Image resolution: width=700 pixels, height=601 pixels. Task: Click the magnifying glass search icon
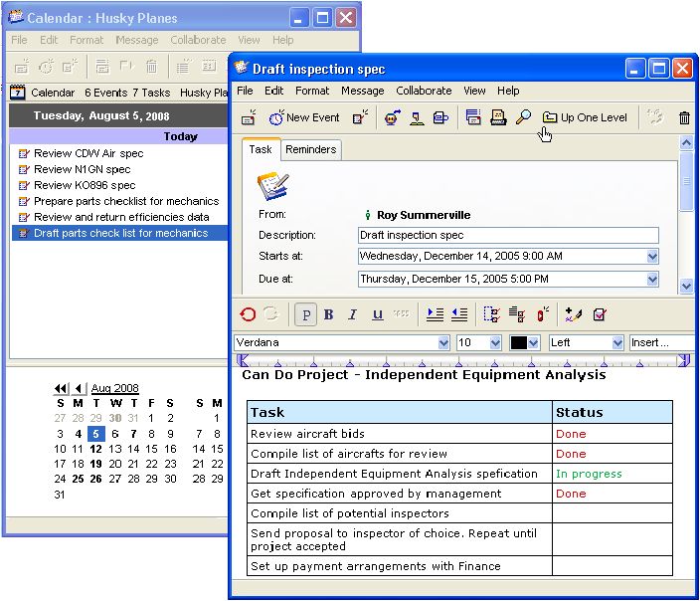click(523, 117)
